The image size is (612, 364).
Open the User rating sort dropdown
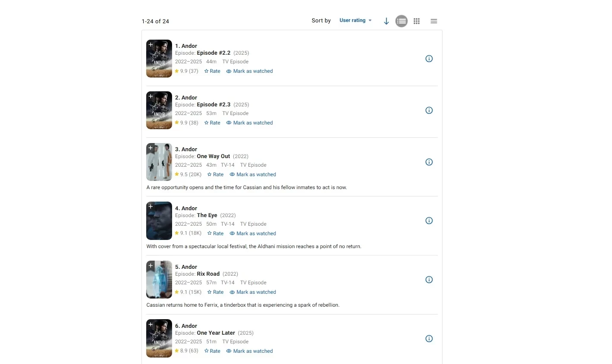pos(355,20)
